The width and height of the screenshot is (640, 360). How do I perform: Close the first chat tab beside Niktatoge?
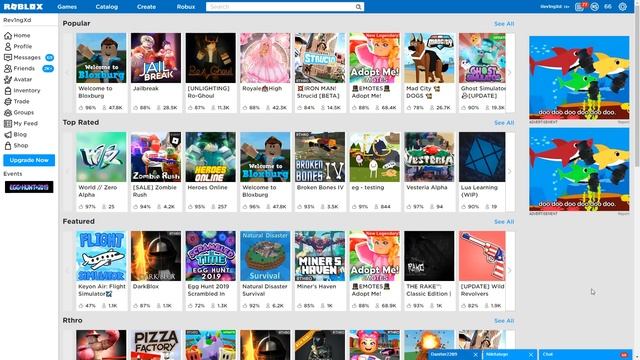click(x=476, y=355)
